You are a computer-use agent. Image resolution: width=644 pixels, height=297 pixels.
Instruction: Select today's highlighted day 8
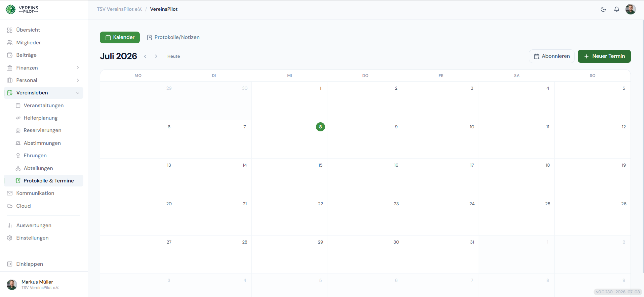click(320, 127)
